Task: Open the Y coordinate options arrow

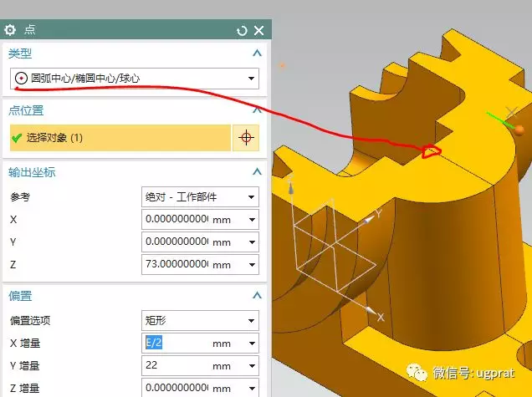Action: (252, 242)
